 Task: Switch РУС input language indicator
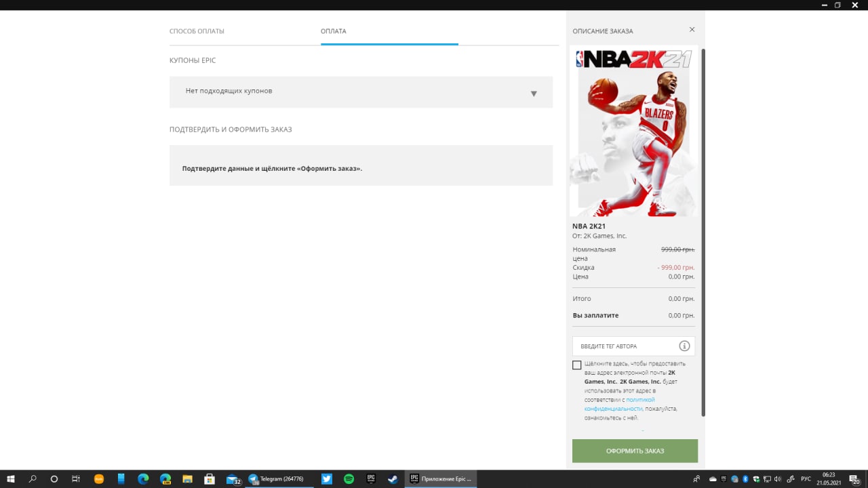click(x=806, y=479)
